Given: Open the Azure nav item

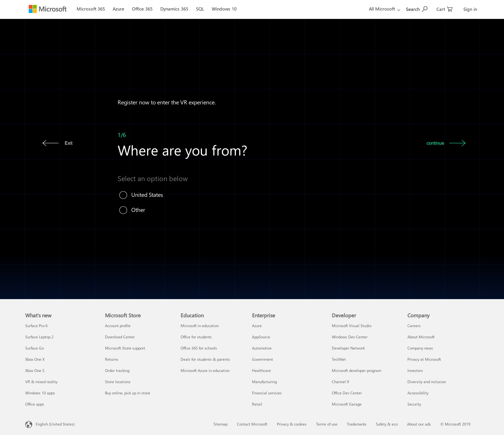Looking at the screenshot, I should tap(118, 9).
